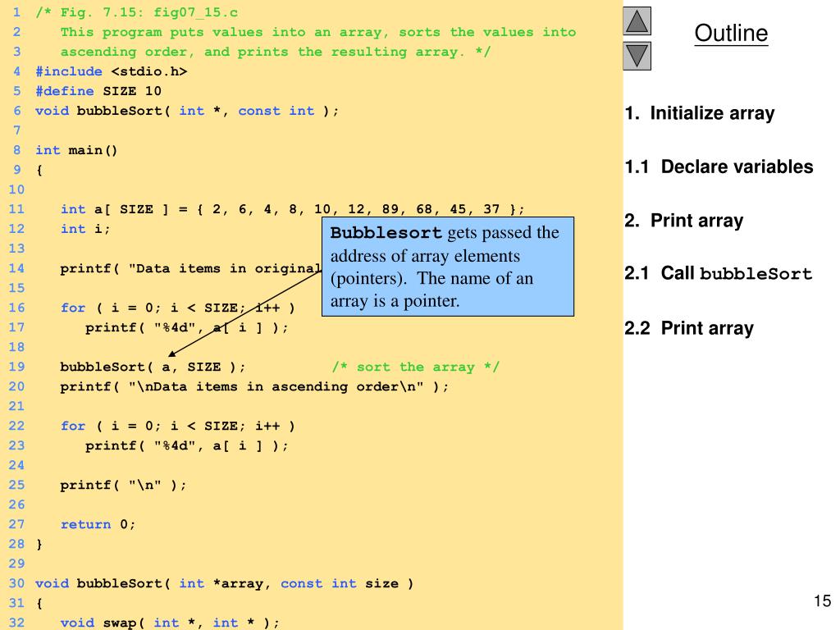The image size is (840, 630).
Task: Select '1. Initialize array' outline item
Action: (x=700, y=113)
